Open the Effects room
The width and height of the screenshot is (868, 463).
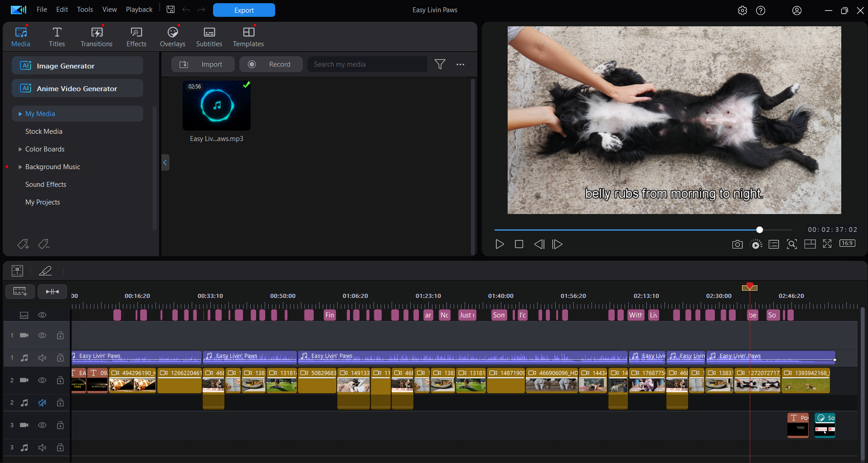[x=136, y=37]
